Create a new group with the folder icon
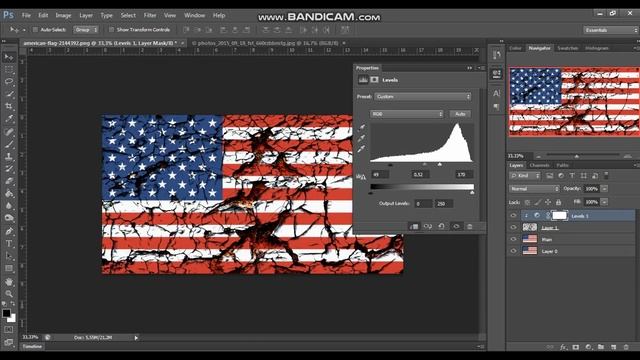The width and height of the screenshot is (640, 360). click(x=601, y=347)
